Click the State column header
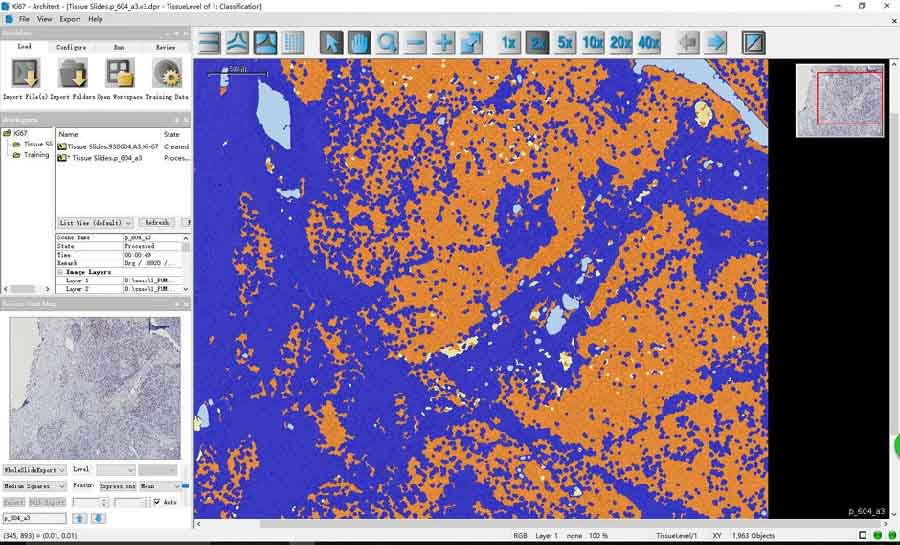 tap(172, 134)
